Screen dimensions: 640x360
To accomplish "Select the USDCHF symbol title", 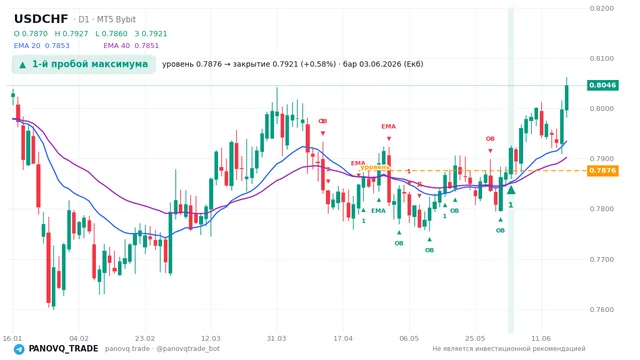I will tap(41, 19).
